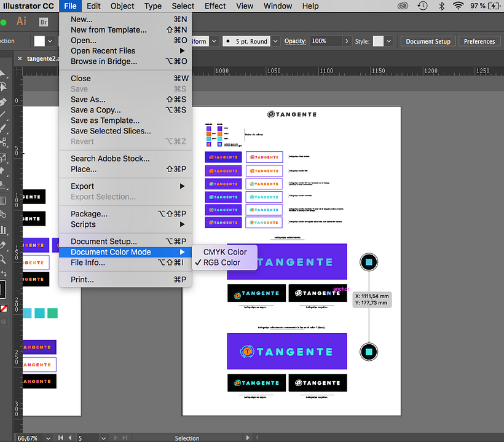Open Adobe Bridge via the Br icon

point(44,22)
